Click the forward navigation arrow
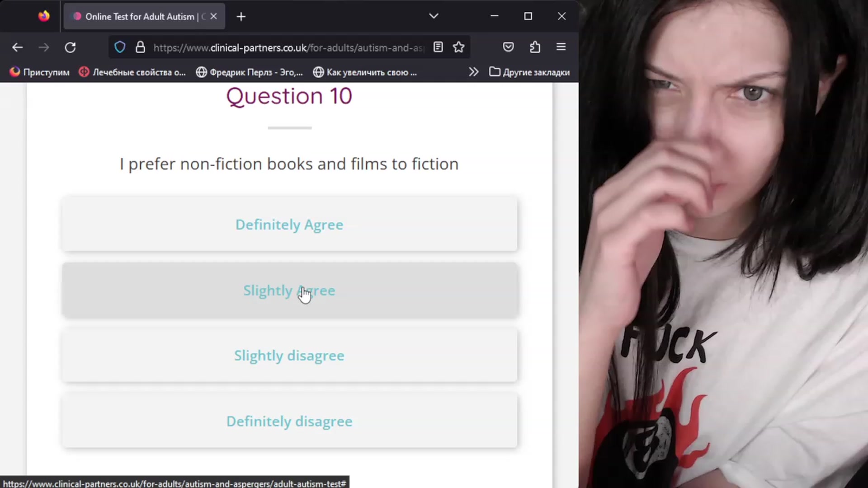Image resolution: width=868 pixels, height=488 pixels. (44, 47)
